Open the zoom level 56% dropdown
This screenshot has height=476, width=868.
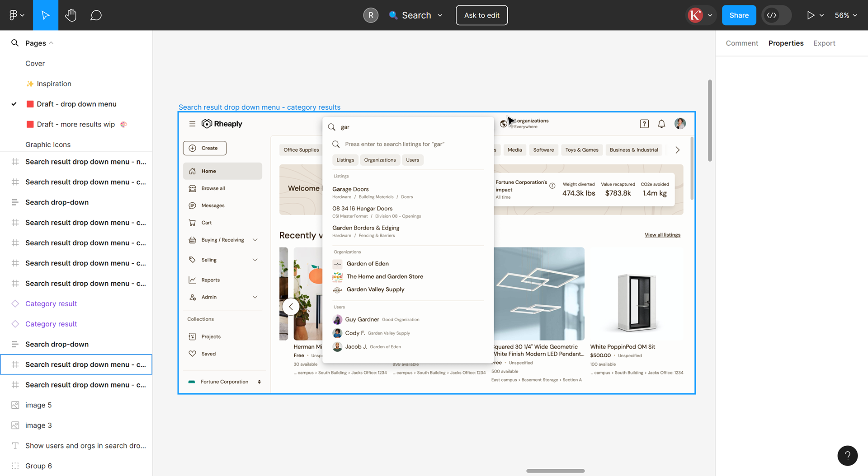point(846,15)
